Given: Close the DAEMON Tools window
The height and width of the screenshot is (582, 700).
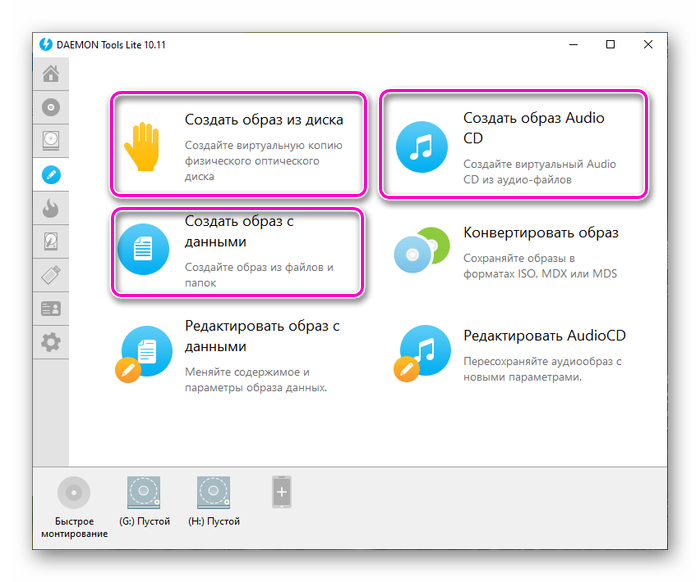Looking at the screenshot, I should tap(648, 44).
